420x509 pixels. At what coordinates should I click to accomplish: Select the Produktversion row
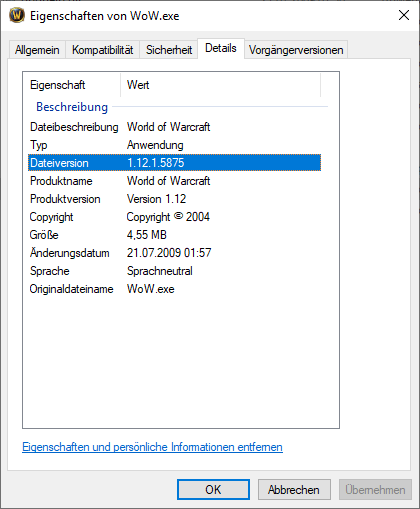tap(174, 199)
